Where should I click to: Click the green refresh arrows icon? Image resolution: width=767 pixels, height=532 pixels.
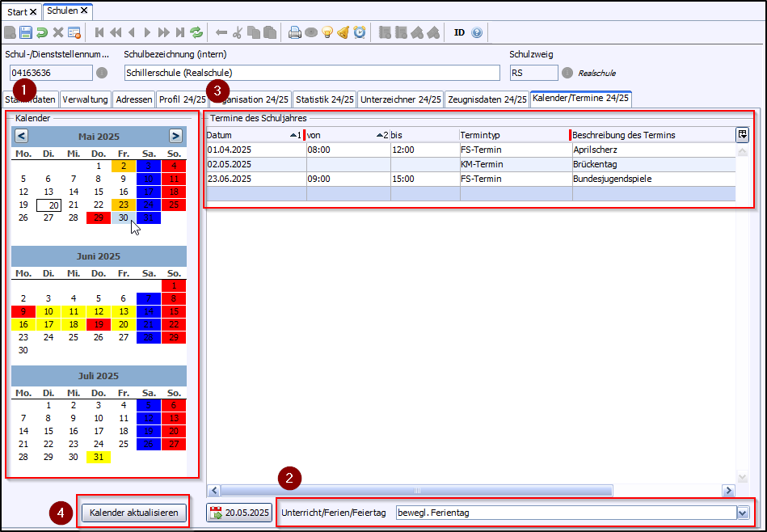tap(196, 33)
